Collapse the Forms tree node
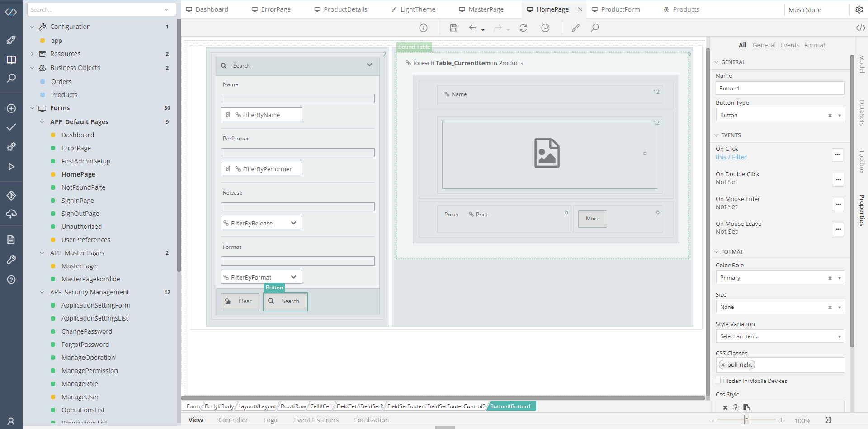Image resolution: width=868 pixels, height=429 pixels. (x=32, y=108)
